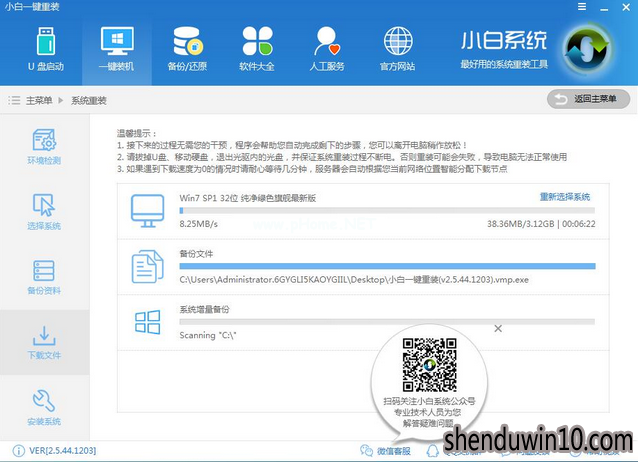Go to the 下载文件 download files step

click(44, 342)
